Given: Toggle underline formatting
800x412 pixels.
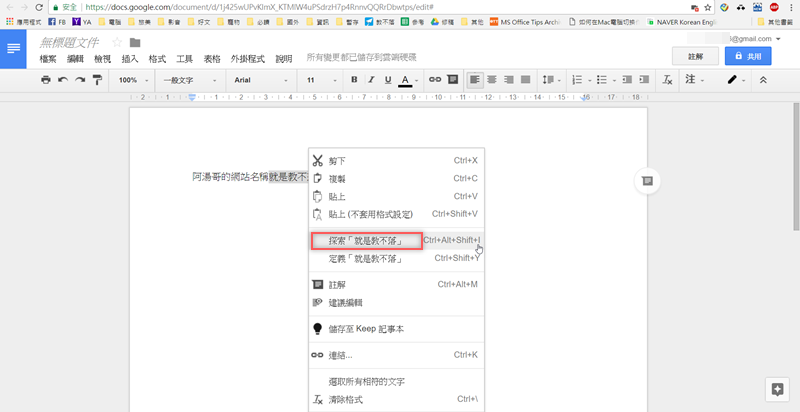Looking at the screenshot, I should pyautogui.click(x=387, y=80).
